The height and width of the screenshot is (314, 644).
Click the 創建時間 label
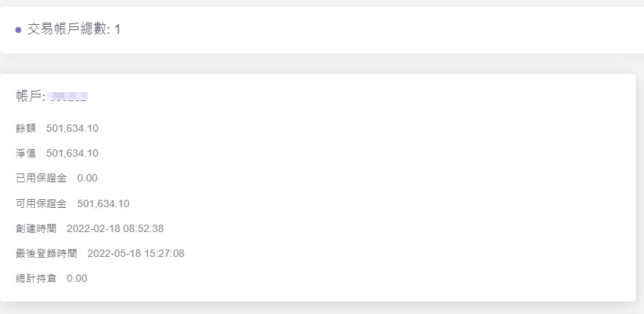(x=36, y=228)
